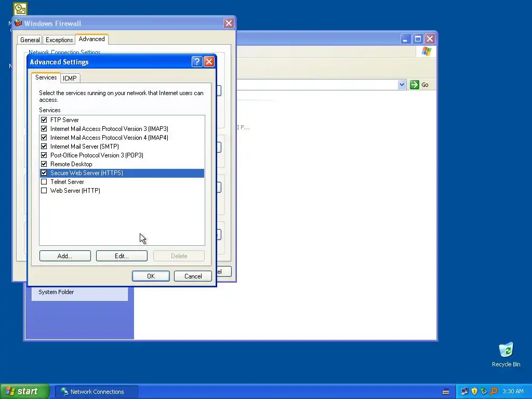This screenshot has height=399, width=532.
Task: Switch to the ICMP tab
Action: coord(70,78)
